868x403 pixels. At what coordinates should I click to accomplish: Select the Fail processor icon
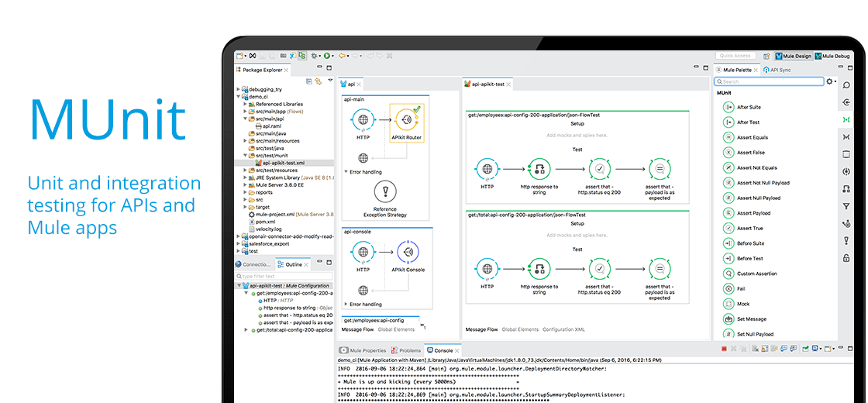[728, 289]
